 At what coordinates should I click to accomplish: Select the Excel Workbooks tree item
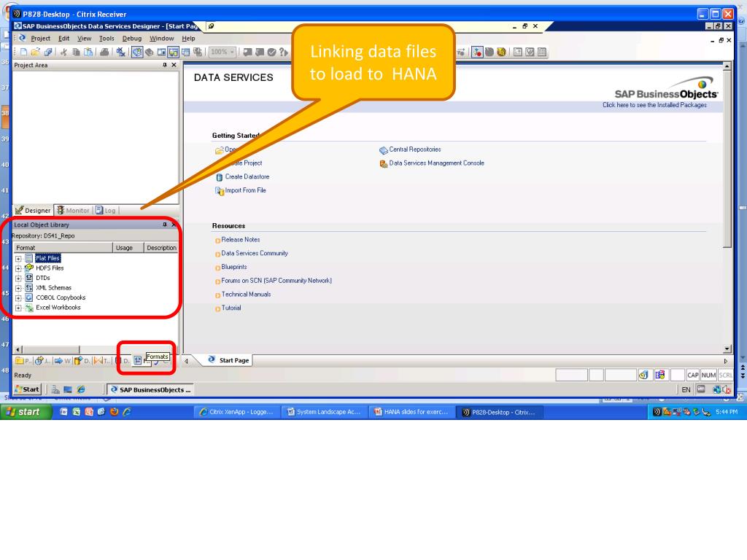(x=58, y=307)
